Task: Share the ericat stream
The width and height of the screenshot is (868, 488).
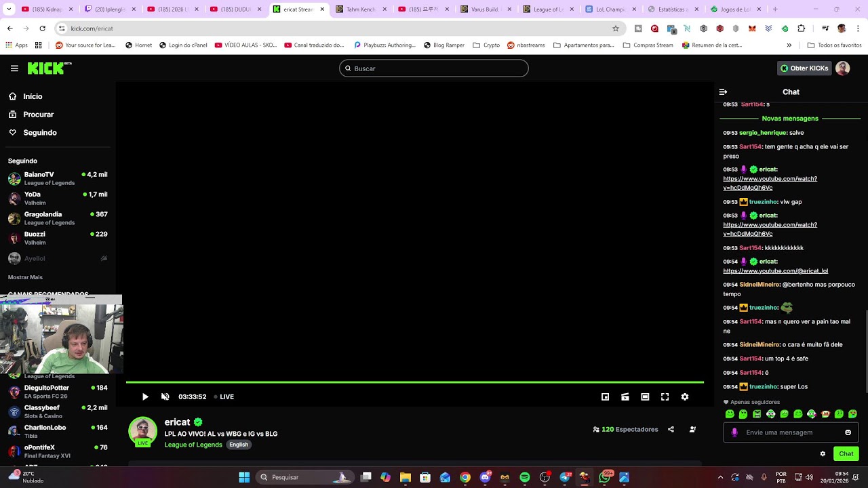Action: pos(671,429)
